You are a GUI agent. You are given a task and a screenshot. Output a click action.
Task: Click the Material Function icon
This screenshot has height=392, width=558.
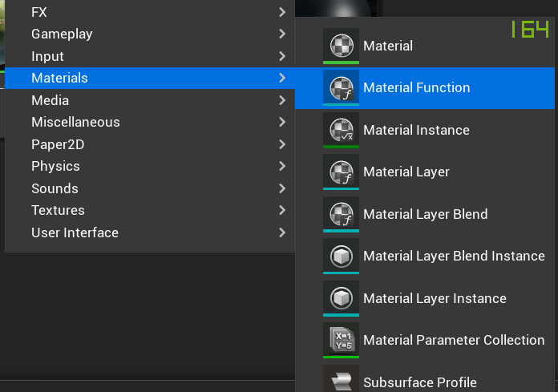[341, 87]
